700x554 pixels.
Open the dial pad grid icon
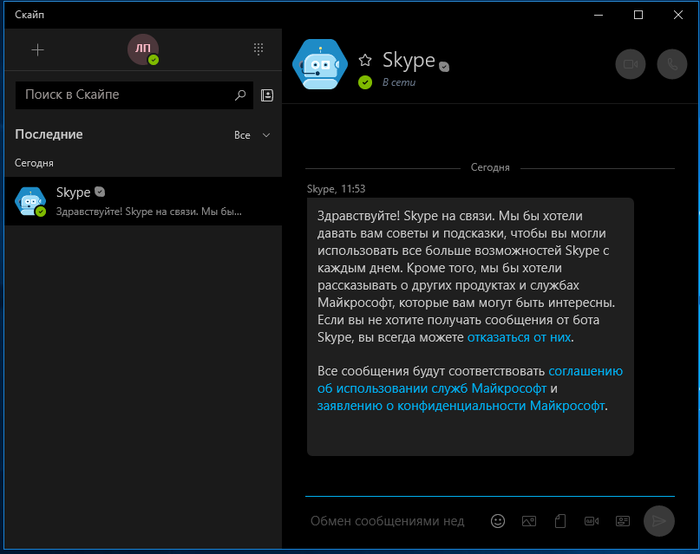pyautogui.click(x=258, y=49)
